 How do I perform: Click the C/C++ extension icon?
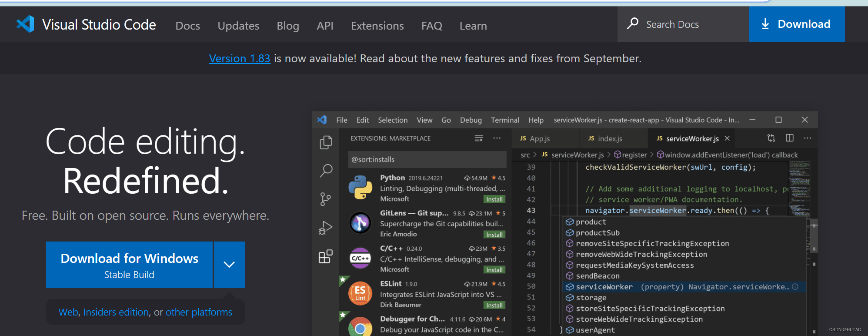click(x=361, y=258)
